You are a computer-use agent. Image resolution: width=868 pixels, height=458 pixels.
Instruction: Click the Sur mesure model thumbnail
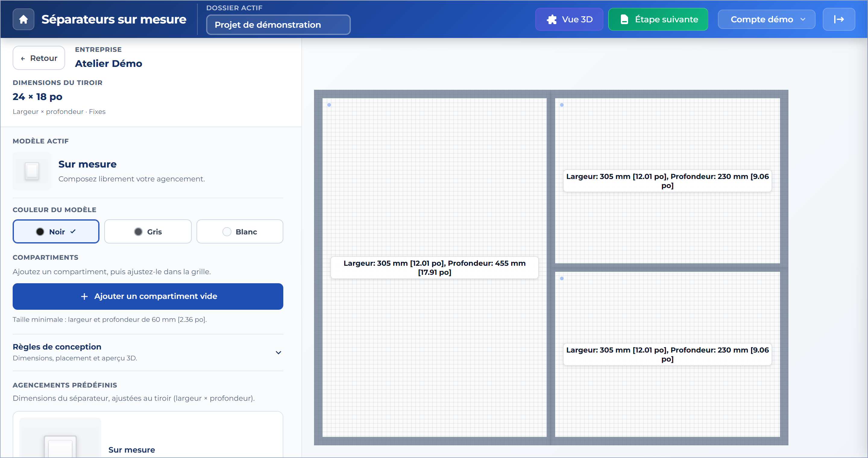point(32,171)
